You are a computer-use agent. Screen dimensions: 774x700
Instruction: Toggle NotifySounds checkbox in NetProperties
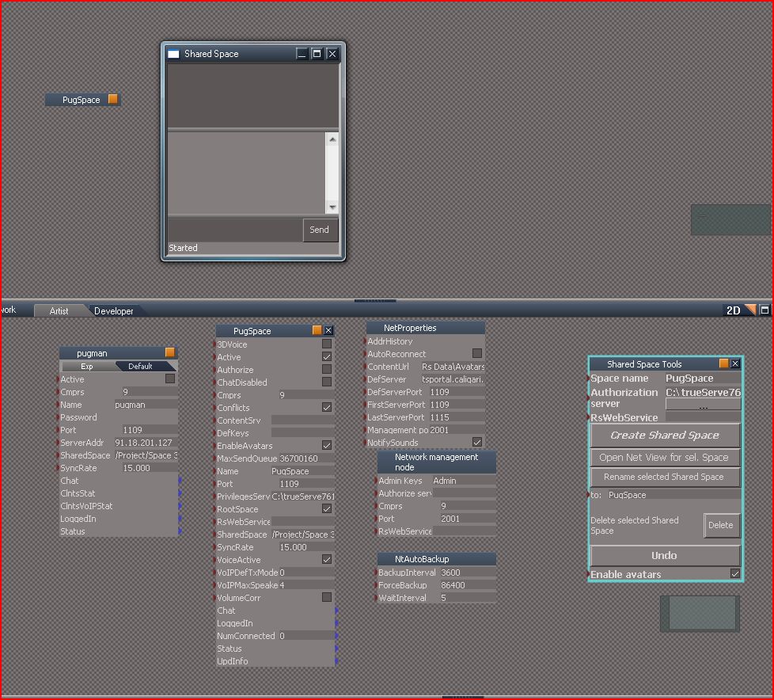(x=477, y=442)
